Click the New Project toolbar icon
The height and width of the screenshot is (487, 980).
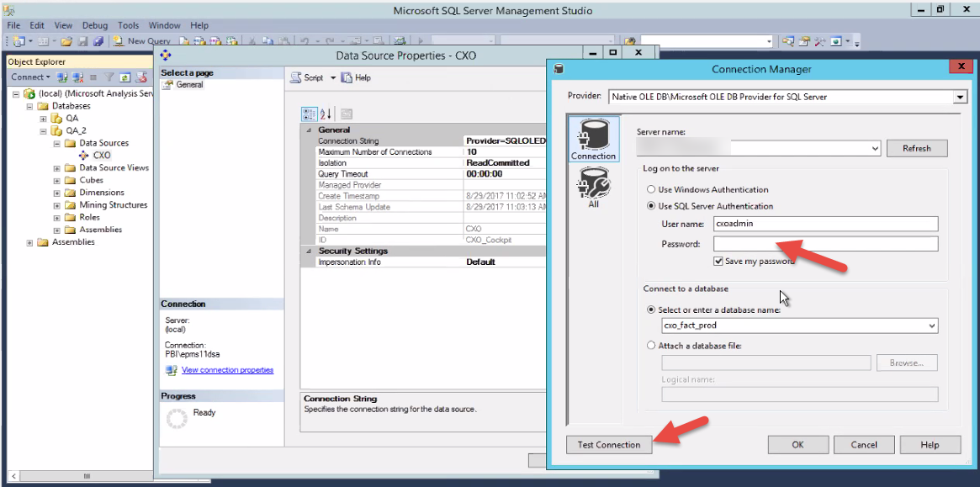[19, 41]
